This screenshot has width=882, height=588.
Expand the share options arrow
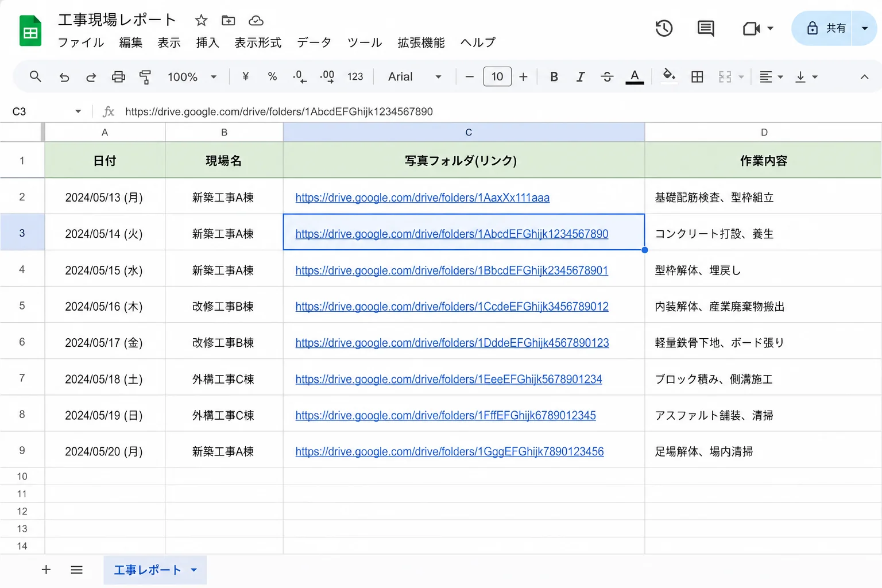coord(865,28)
